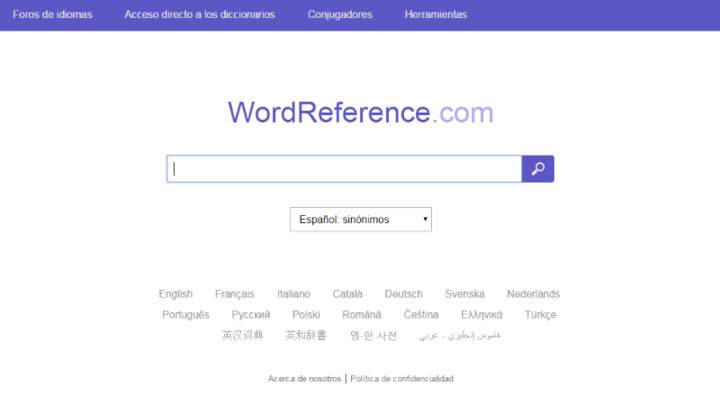Click the WordReference.com logo
The width and height of the screenshot is (720, 414).
pos(360,112)
